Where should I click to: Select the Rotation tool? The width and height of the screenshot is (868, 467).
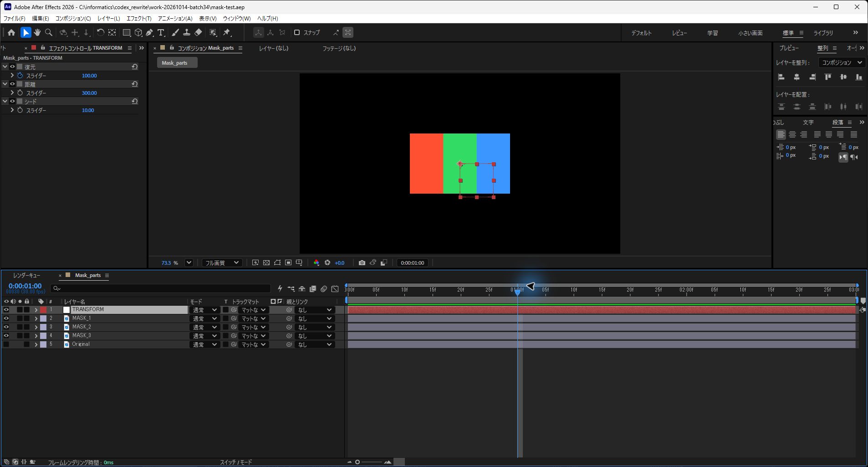100,32
